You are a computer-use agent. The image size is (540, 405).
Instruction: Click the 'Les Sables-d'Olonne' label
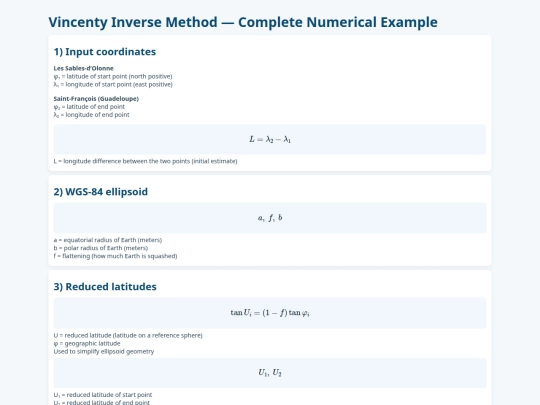[83, 68]
